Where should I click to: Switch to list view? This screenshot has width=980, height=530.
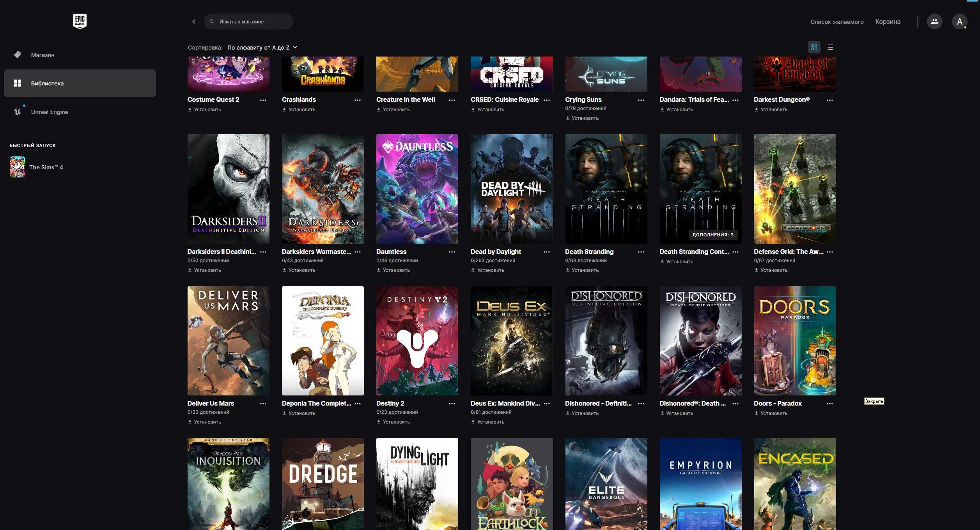[x=830, y=47]
